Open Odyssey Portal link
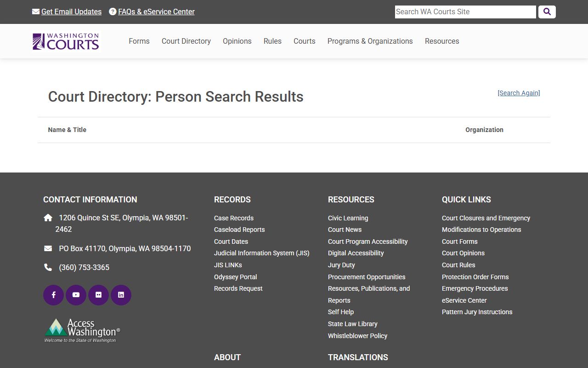 click(x=236, y=277)
